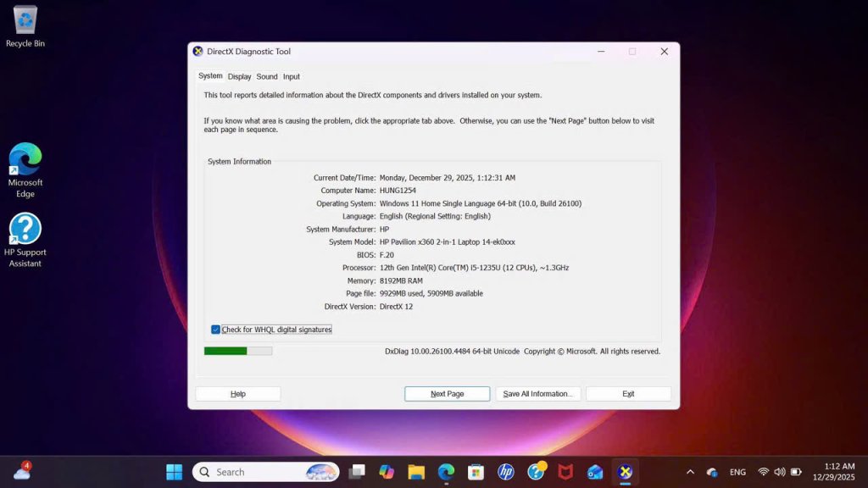Screen dimensions: 868x488
Task: Open McAfee icon in the taskbar
Action: (565, 472)
